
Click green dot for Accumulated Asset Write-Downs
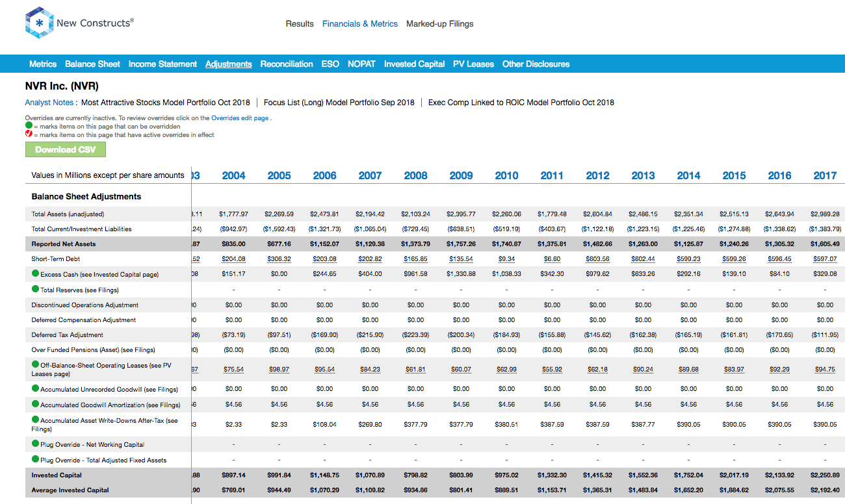tap(35, 420)
